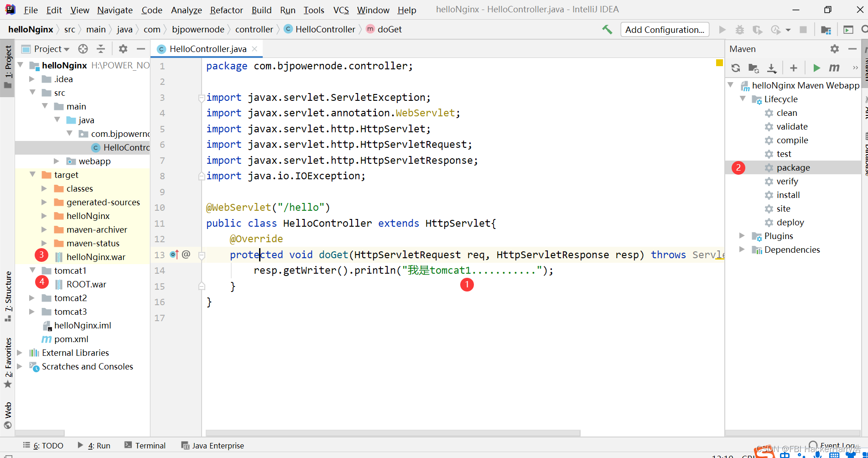Toggle the 4: Run tool window
This screenshot has height=458, width=868.
pos(94,446)
